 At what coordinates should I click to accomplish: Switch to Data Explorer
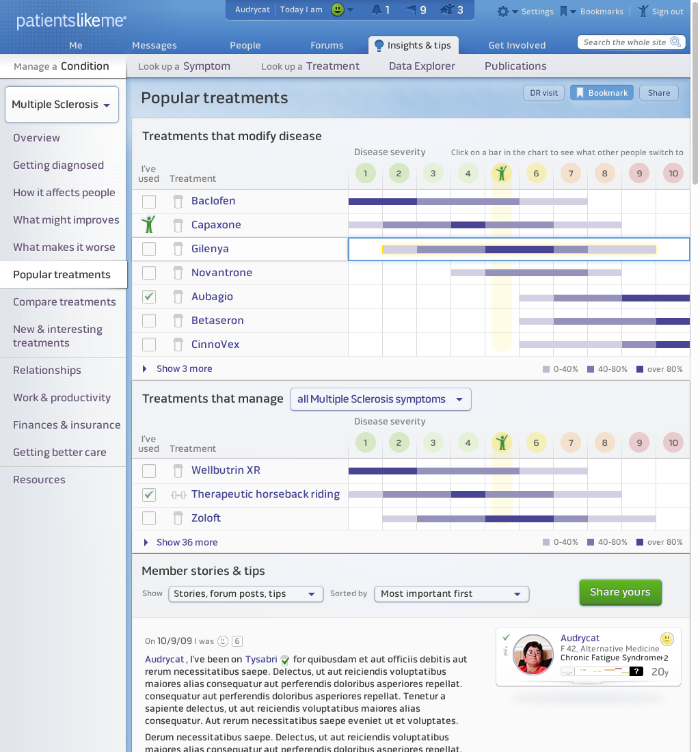[x=422, y=66]
